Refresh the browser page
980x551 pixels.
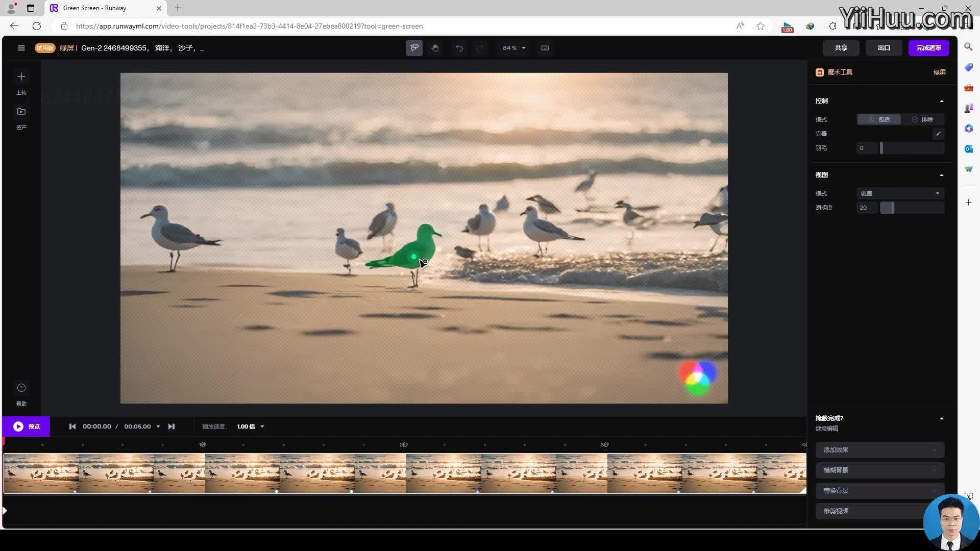[x=37, y=26]
